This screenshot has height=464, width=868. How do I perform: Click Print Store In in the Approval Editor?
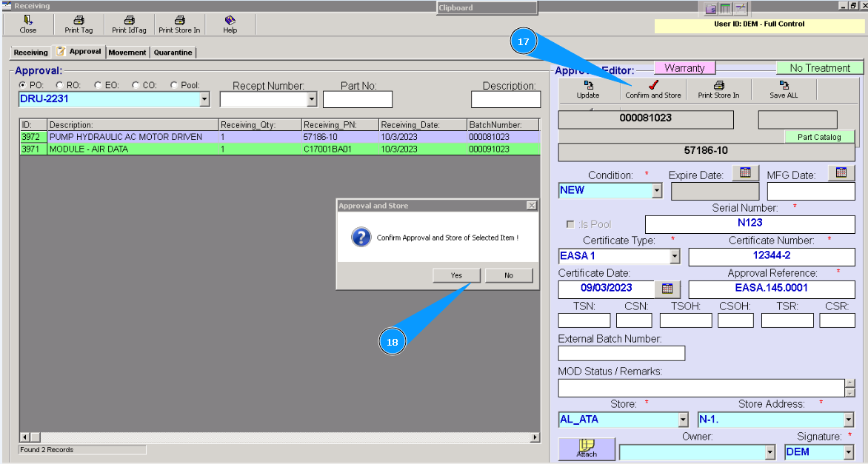(x=718, y=90)
